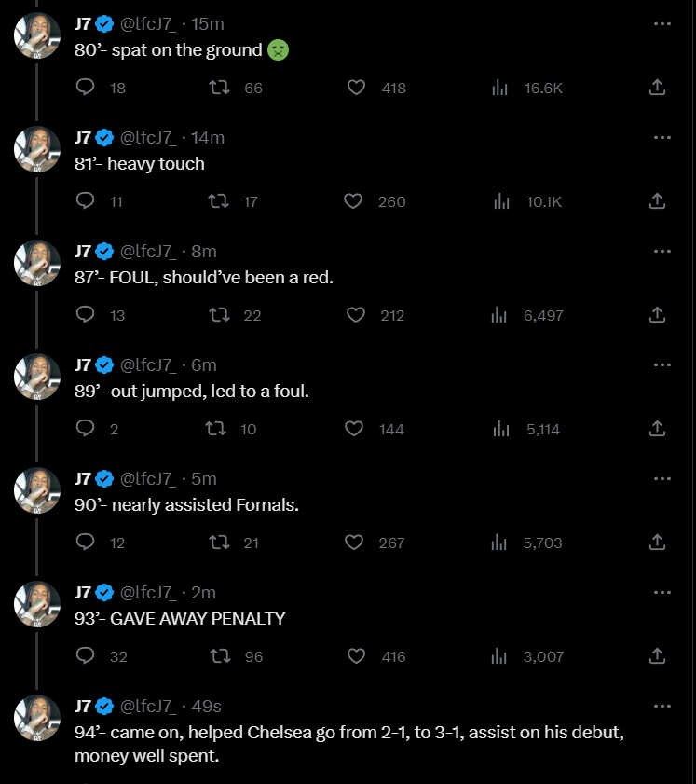696x784 pixels.
Task: Share the "out jumped, led to a foul" tweet
Action: (657, 429)
